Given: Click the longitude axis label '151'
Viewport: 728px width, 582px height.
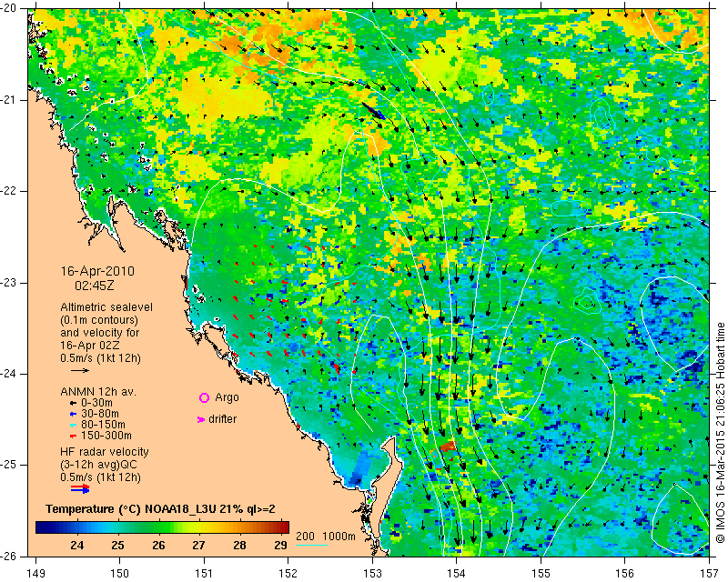Looking at the screenshot, I should point(204,574).
